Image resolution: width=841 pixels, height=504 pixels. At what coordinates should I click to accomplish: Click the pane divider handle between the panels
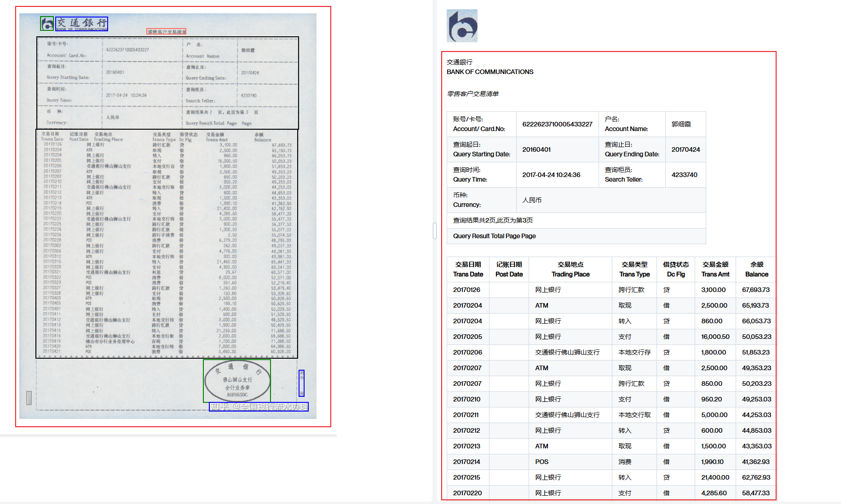click(x=435, y=231)
